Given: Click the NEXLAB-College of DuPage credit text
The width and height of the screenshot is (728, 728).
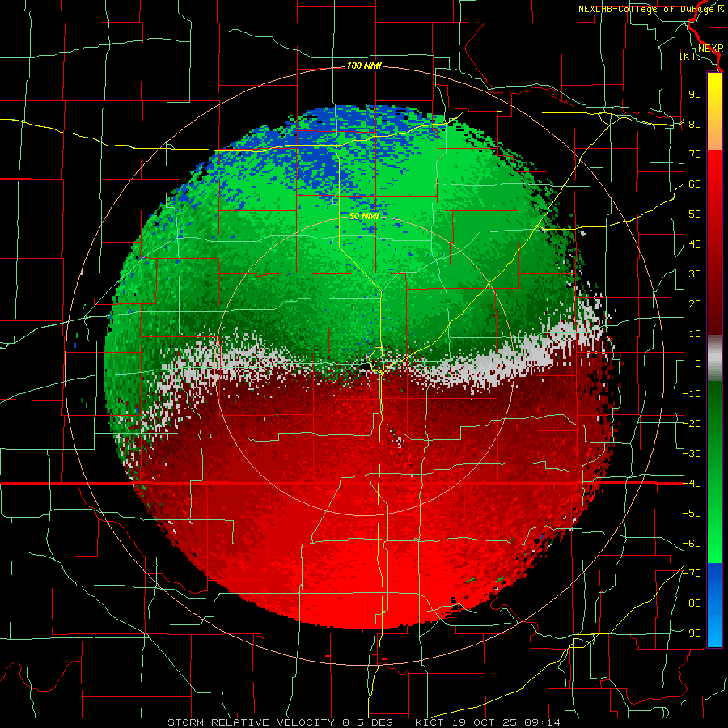Looking at the screenshot, I should (645, 9).
